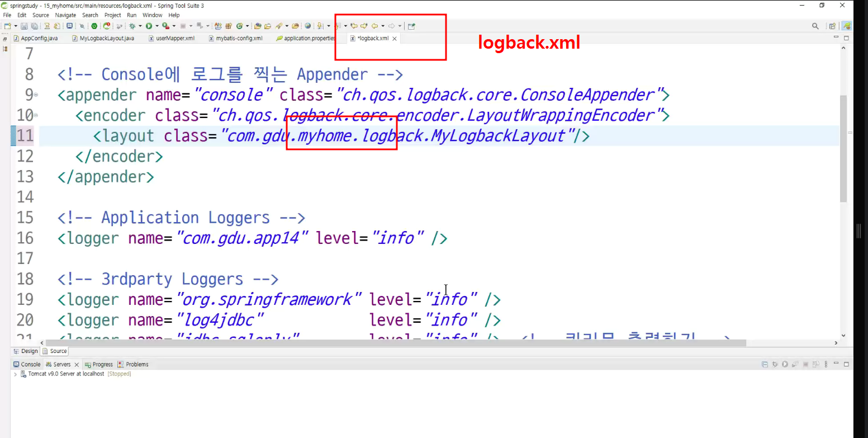Open the Help menu
The width and height of the screenshot is (868, 438).
pos(174,15)
